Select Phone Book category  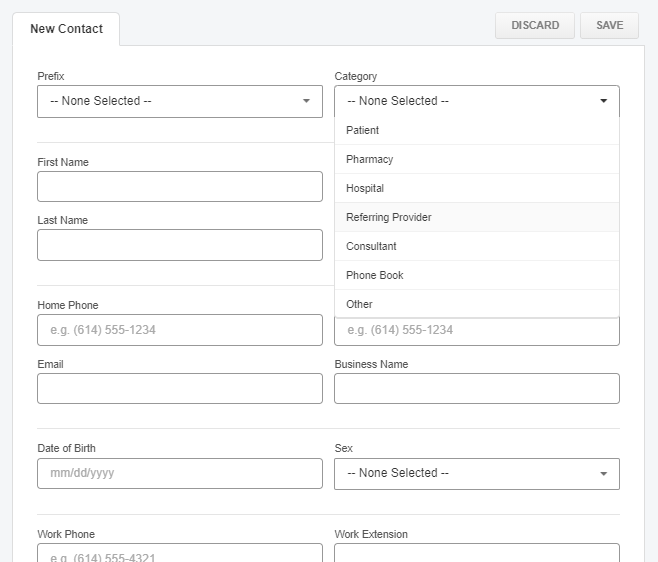[375, 275]
